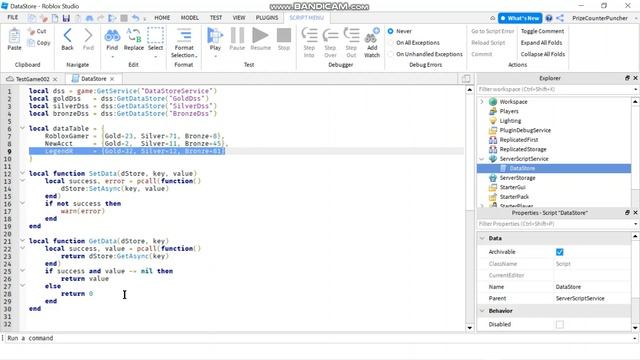Image resolution: width=640 pixels, height=360 pixels.
Task: Open the help question mark icon
Action: point(549,18)
